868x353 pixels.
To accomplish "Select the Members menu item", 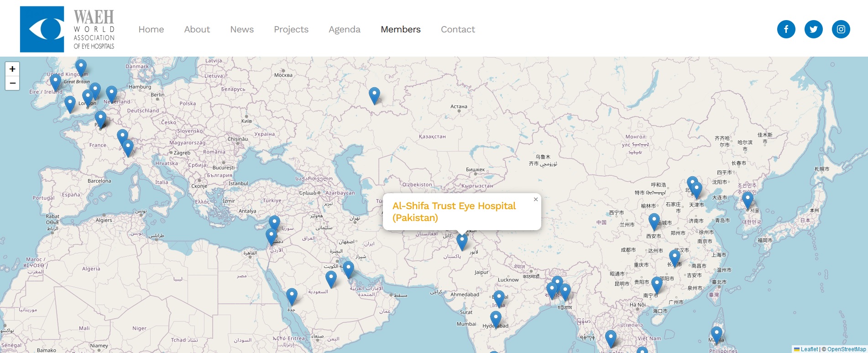I will pos(401,29).
